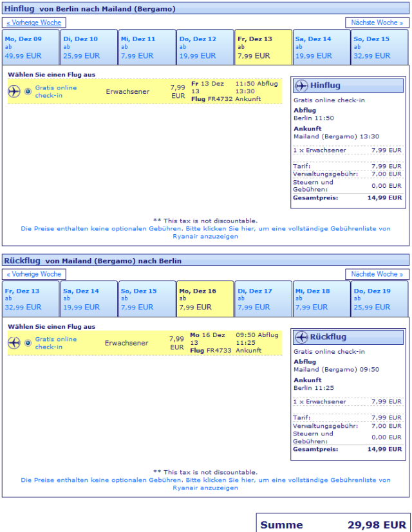Choose return date Di, Dez 17 tab
Image resolution: width=412 pixels, height=532 pixels.
(x=263, y=298)
